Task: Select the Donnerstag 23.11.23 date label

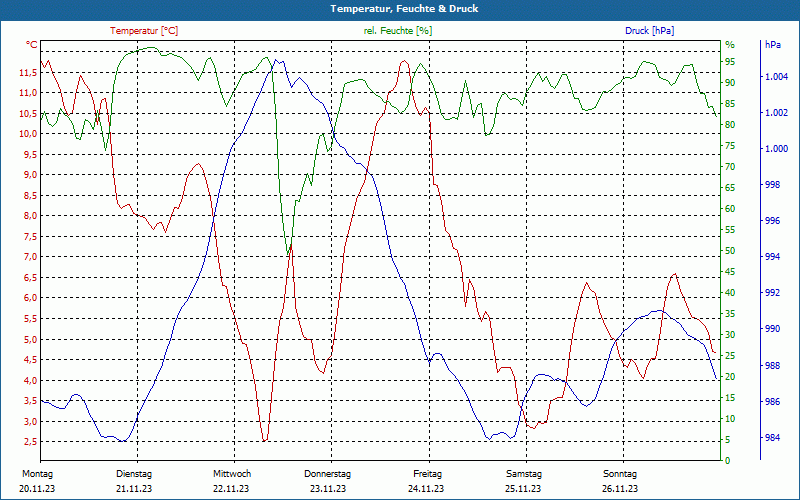Action: (328, 481)
